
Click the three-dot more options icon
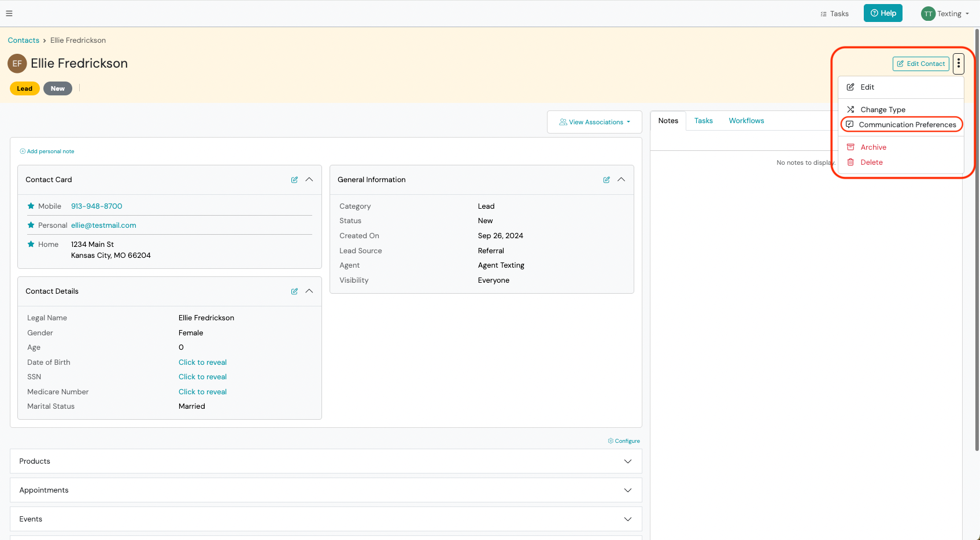[959, 64]
